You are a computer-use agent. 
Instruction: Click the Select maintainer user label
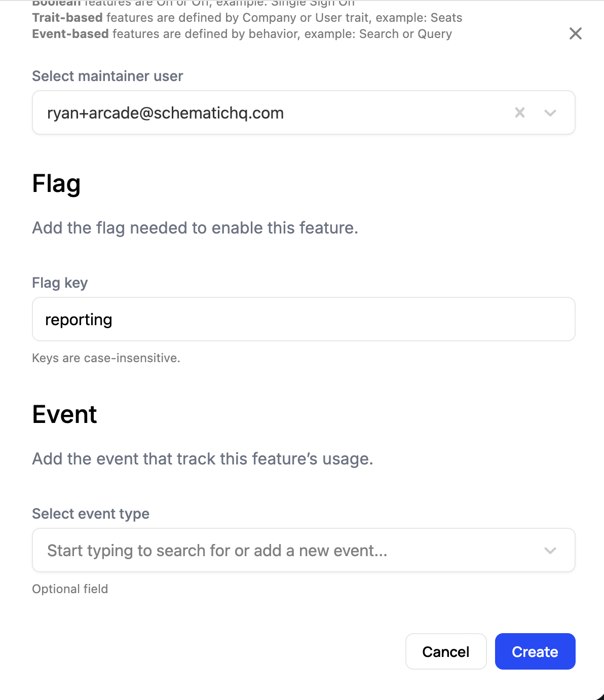pos(107,76)
